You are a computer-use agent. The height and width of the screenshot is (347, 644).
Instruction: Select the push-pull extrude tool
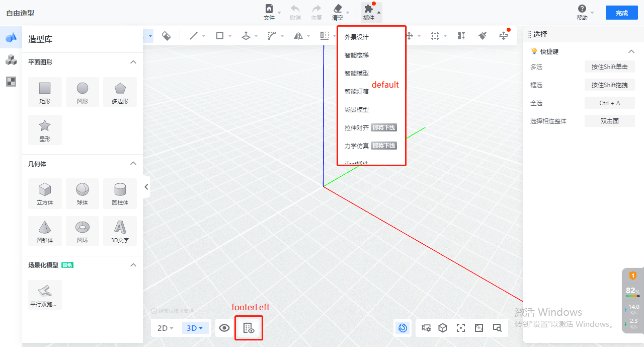pyautogui.click(x=246, y=36)
